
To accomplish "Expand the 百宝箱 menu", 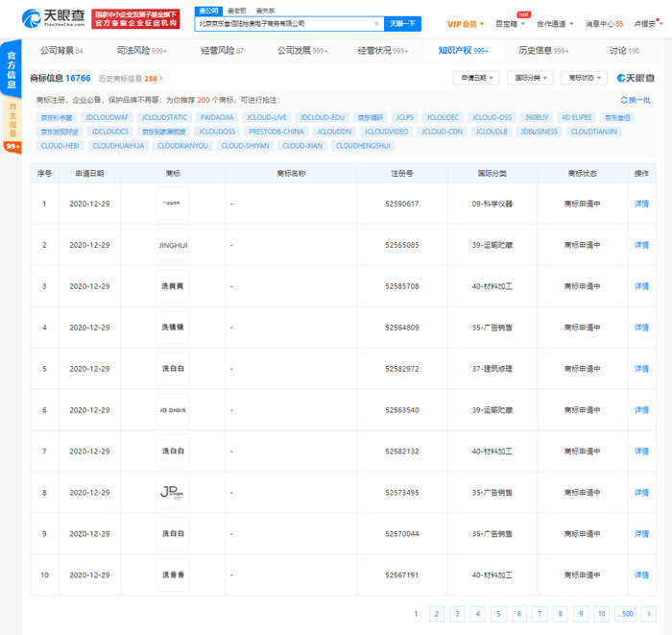I will coord(510,24).
